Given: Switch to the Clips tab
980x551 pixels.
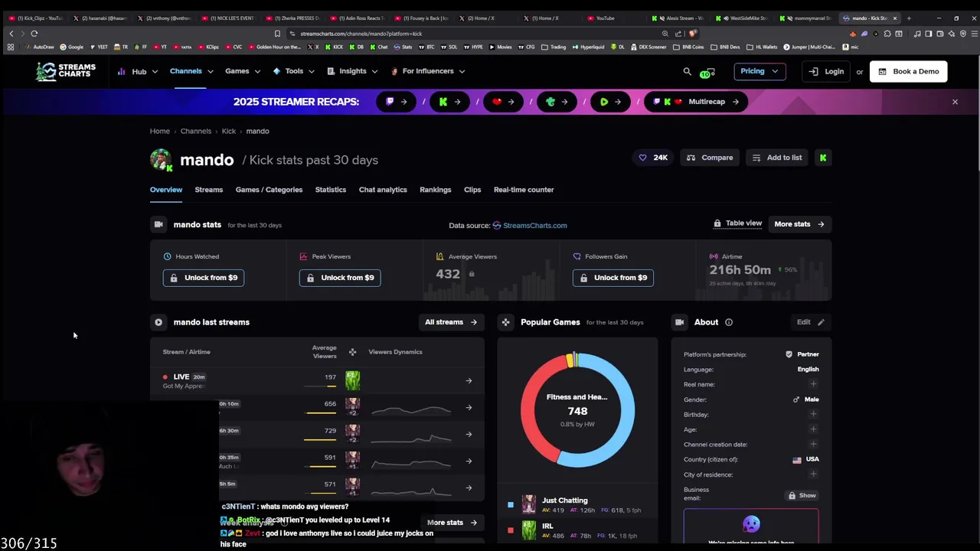Looking at the screenshot, I should 472,190.
